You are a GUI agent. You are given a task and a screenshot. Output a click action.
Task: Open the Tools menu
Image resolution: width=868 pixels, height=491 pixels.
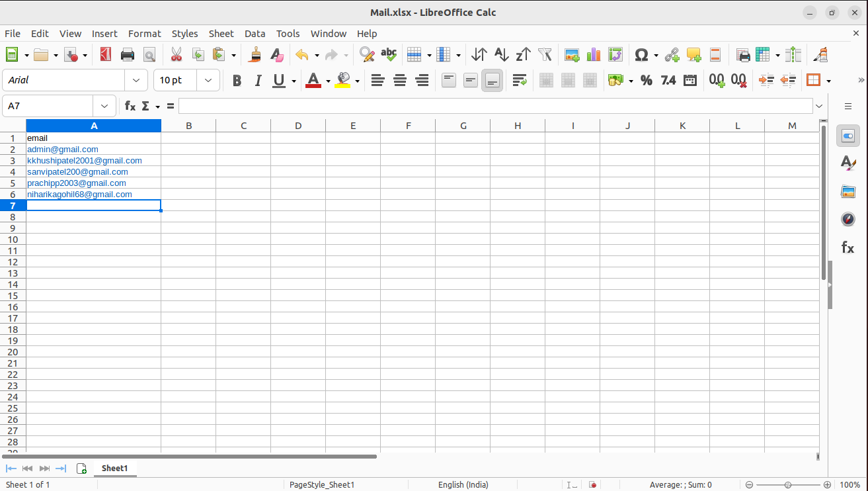pos(288,33)
